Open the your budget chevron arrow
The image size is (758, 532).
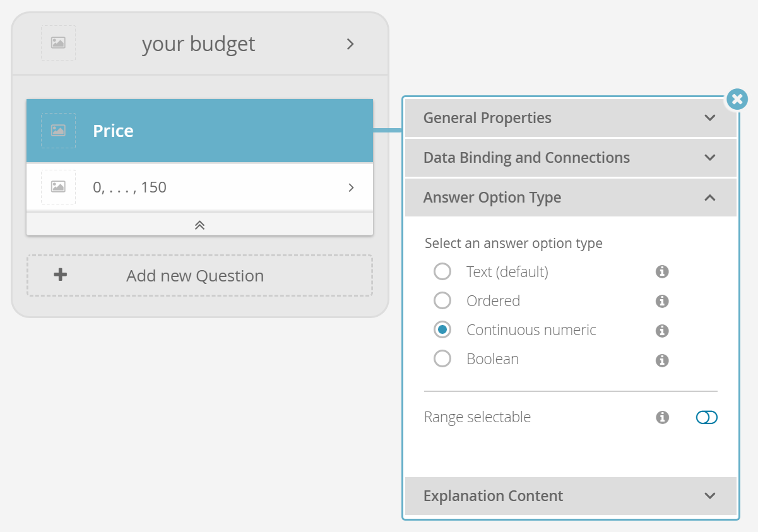[x=350, y=44]
